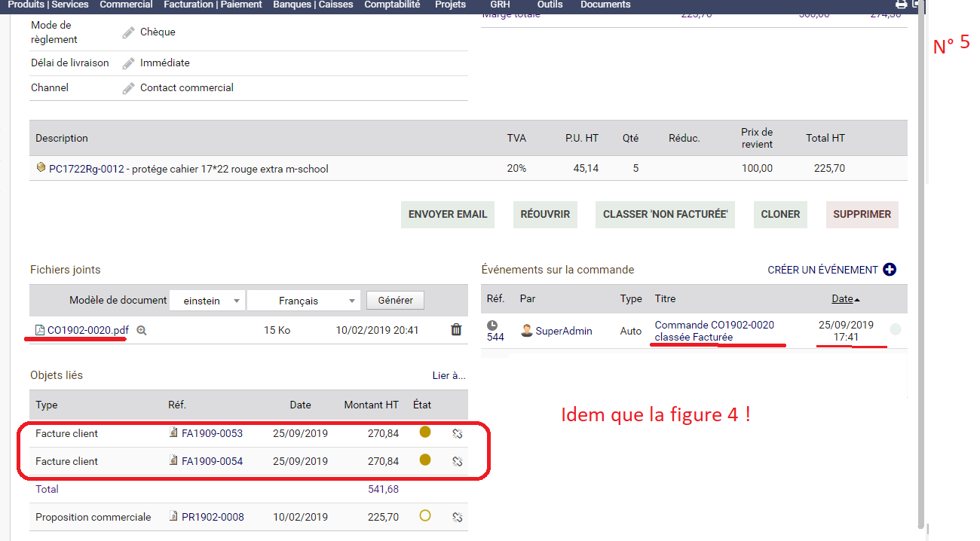This screenshot has height=541, width=980.
Task: Unlink proposal PR1902-0008 via chain icon
Action: click(457, 517)
